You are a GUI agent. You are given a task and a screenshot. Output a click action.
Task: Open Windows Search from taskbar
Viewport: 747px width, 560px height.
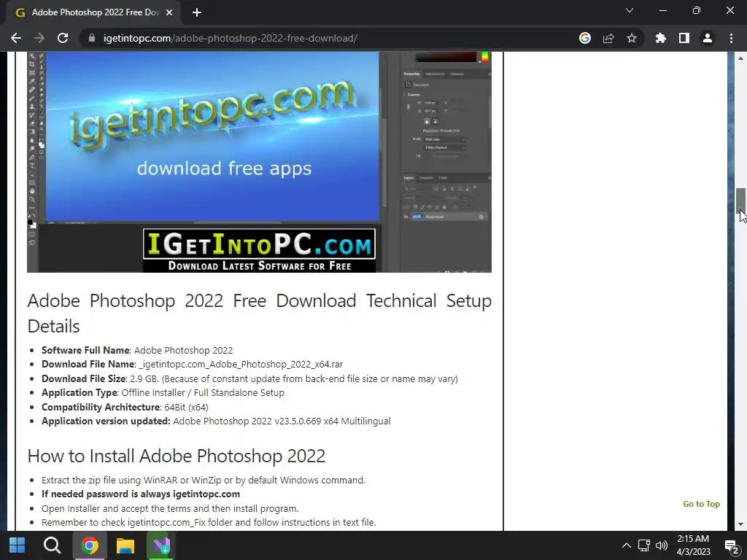[x=52, y=545]
